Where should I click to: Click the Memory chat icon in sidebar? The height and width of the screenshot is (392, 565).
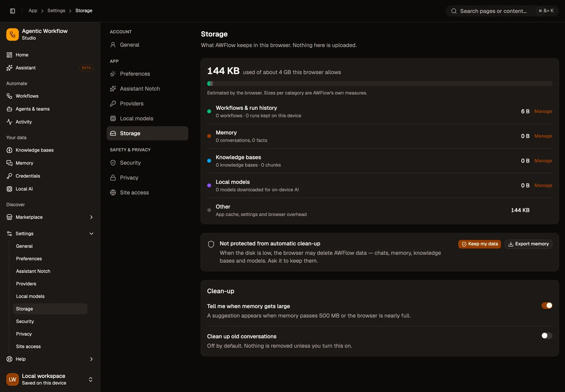pos(9,163)
